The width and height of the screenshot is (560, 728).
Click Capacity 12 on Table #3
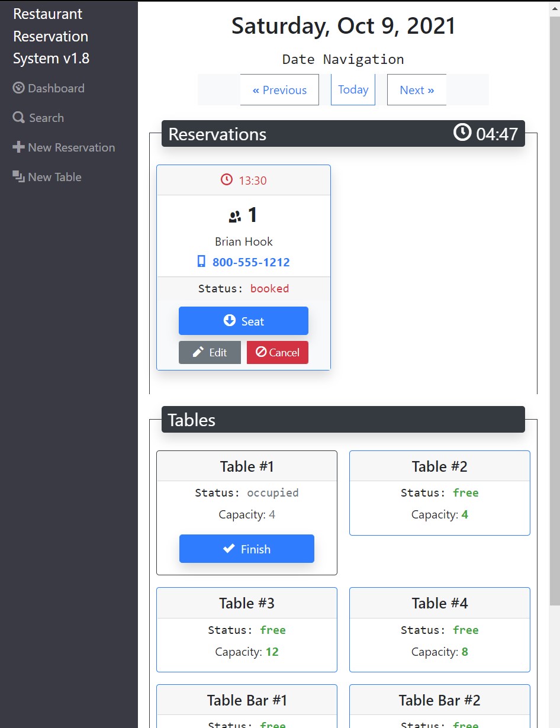[247, 652]
